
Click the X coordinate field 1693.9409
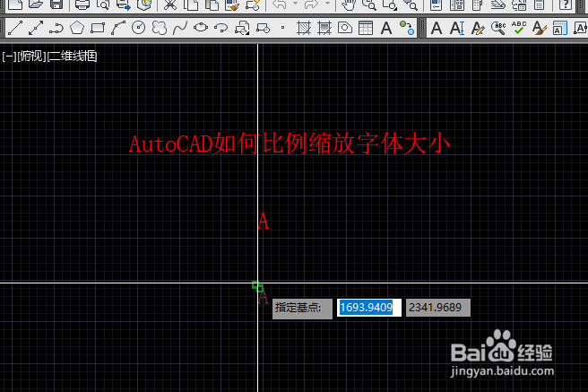click(369, 308)
